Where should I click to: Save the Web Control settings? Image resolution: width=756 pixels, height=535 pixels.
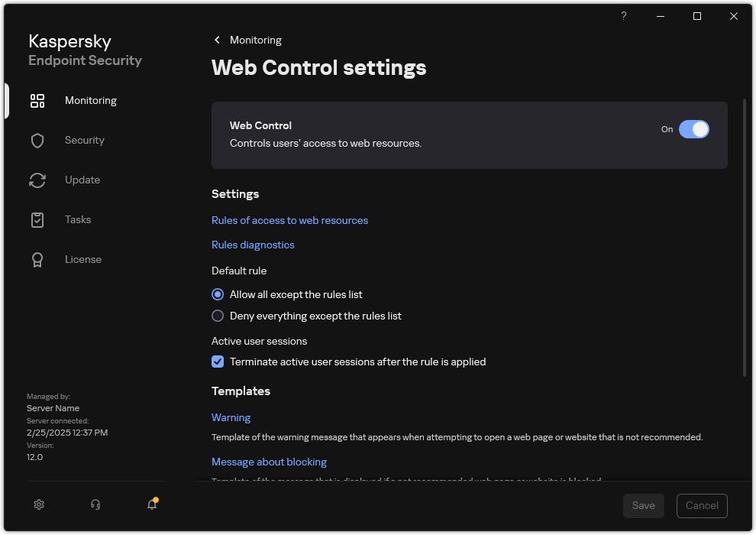point(643,505)
